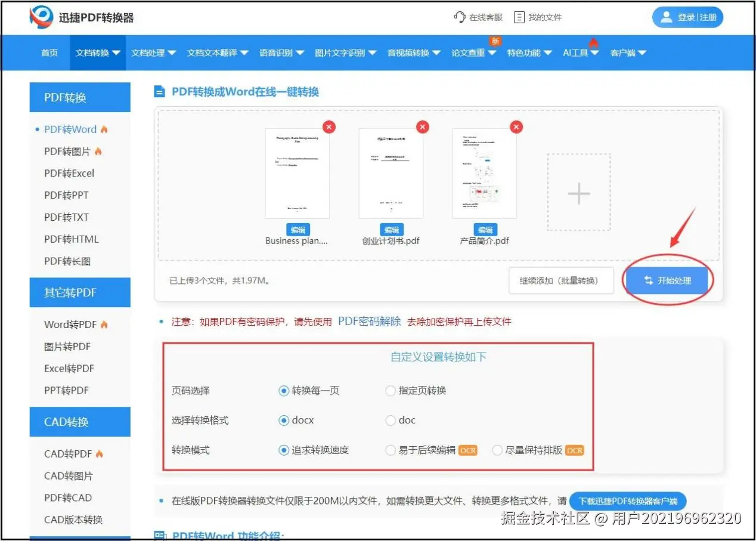This screenshot has width=756, height=541.
Task: Open 文档转换 dropdown menu
Action: (x=98, y=52)
